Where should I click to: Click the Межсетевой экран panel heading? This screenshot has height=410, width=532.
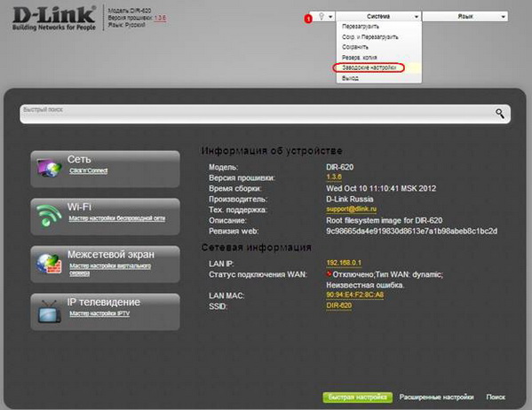coord(111,254)
